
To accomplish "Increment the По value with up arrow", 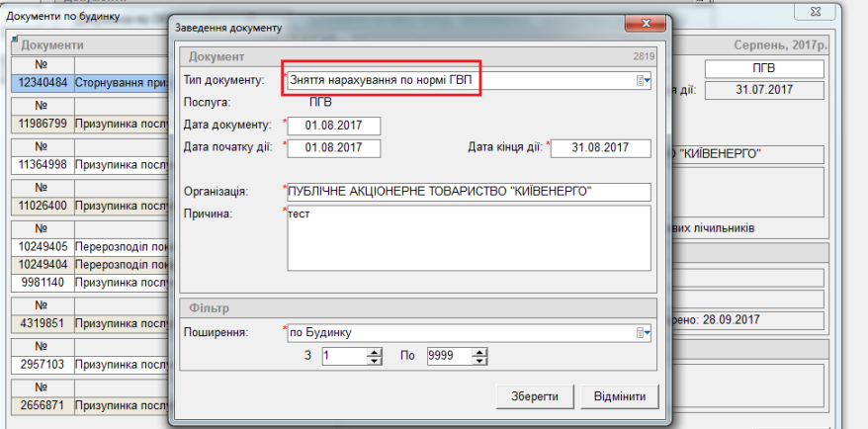I will point(481,351).
